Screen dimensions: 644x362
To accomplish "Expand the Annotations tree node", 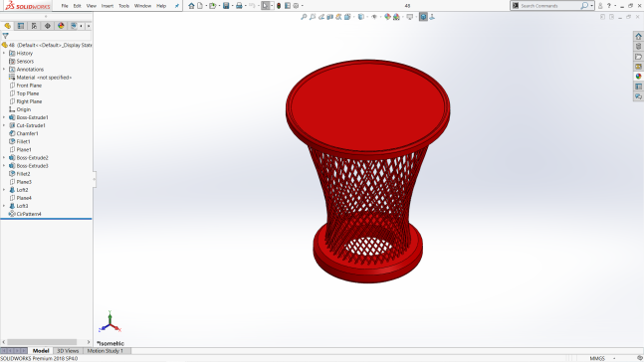I will point(4,70).
